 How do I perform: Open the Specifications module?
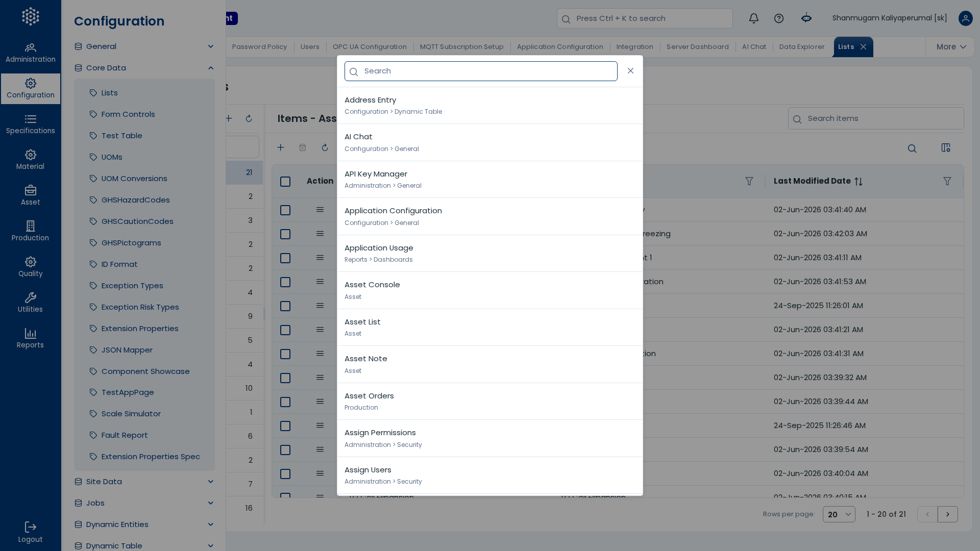(x=30, y=124)
